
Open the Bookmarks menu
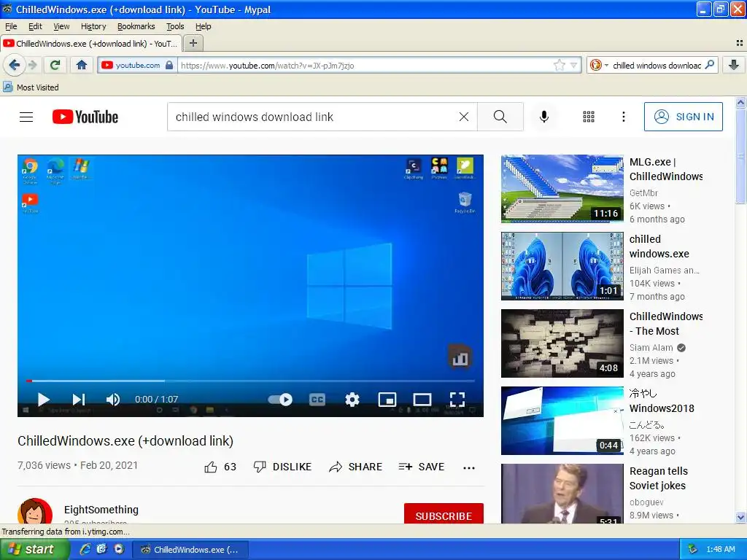click(x=136, y=26)
